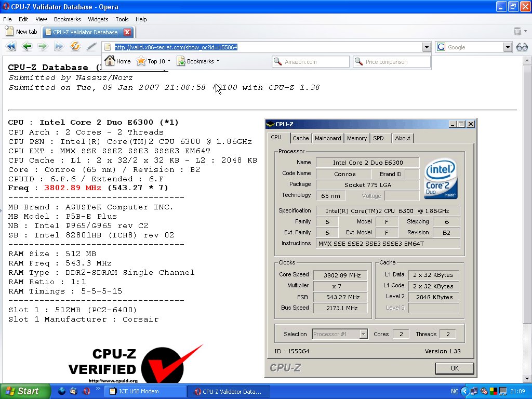Viewport: 532px width, 399px height.
Task: Click the Name field Intel Core 2 Duo E6300
Action: tap(368, 163)
